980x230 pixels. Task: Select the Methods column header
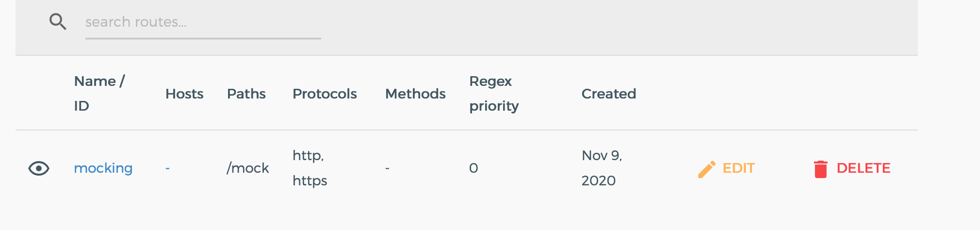(415, 94)
